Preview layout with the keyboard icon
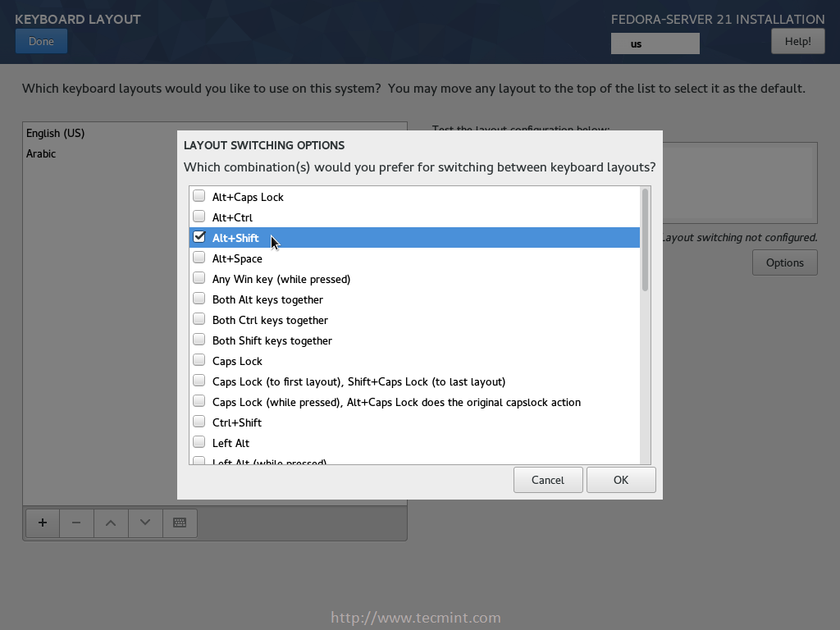The width and height of the screenshot is (840, 630). click(180, 523)
